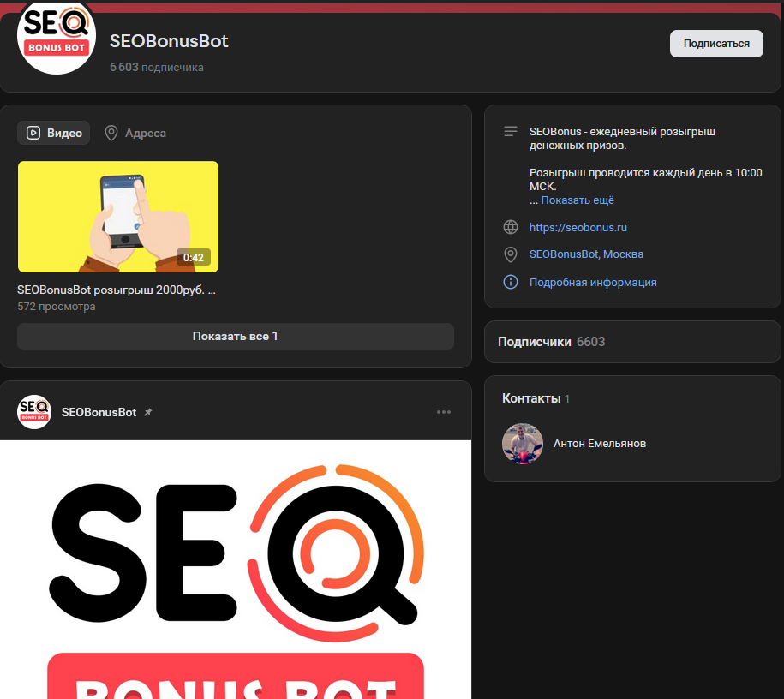Open the Подписчики 6603 block
The width and height of the screenshot is (784, 699).
pos(632,342)
